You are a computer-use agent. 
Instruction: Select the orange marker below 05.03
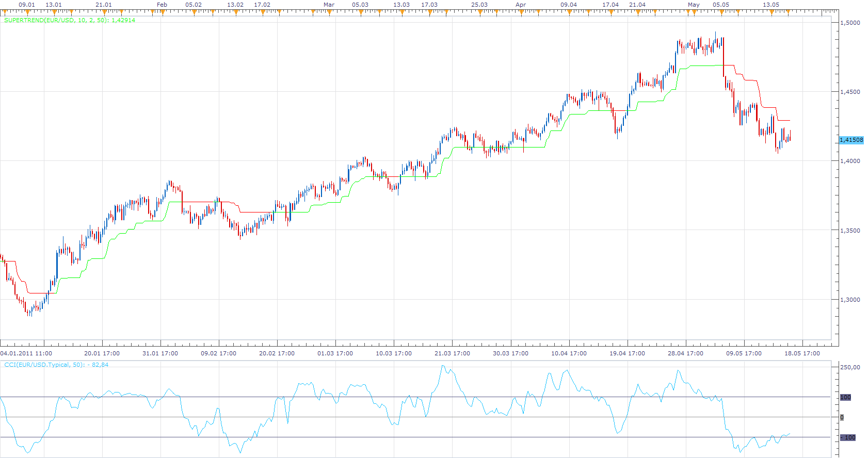click(x=361, y=12)
